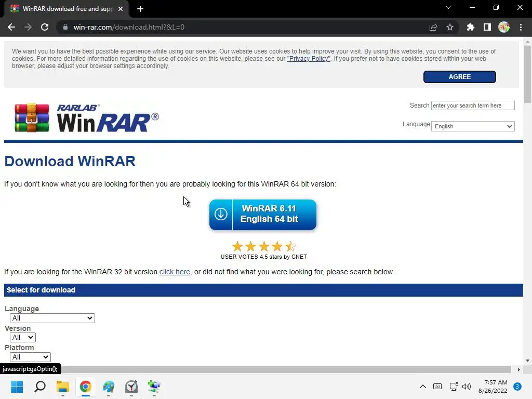Open the Windows Start menu
The height and width of the screenshot is (399, 532).
click(17, 387)
